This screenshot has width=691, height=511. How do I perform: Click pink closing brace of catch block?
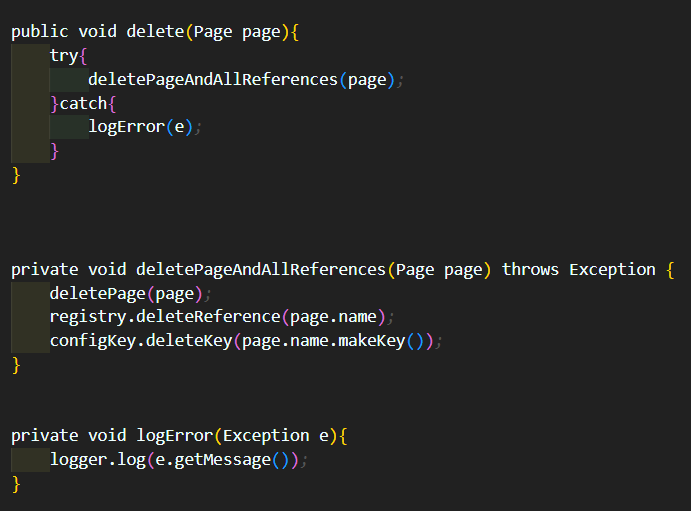(x=55, y=151)
